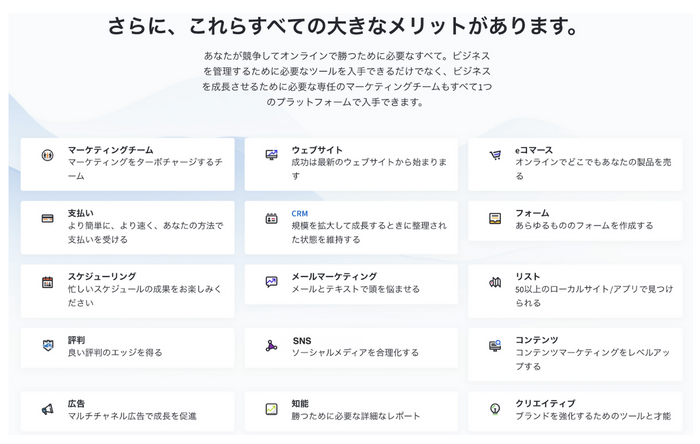
Task: Click the メールマーケティング chat icon
Action: click(x=271, y=282)
